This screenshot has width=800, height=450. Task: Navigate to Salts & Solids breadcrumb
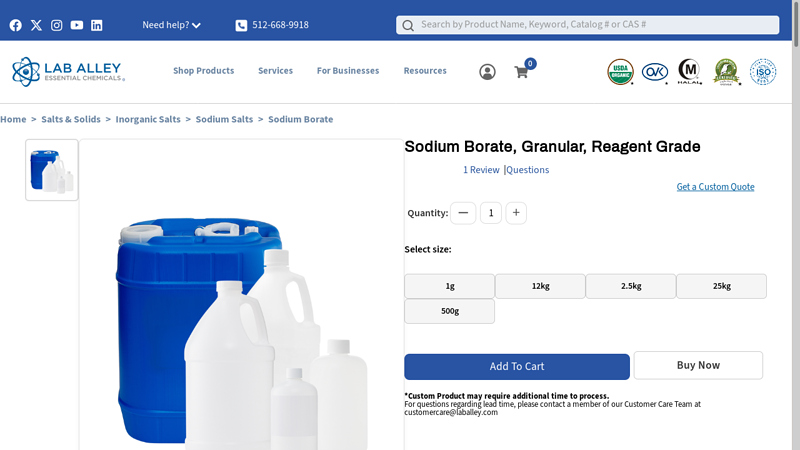pos(71,119)
